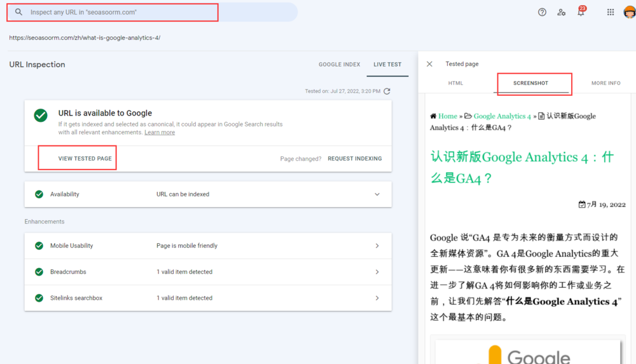Screen dimensions: 636x364
Task: Click View Tested Page button
Action: pyautogui.click(x=85, y=158)
